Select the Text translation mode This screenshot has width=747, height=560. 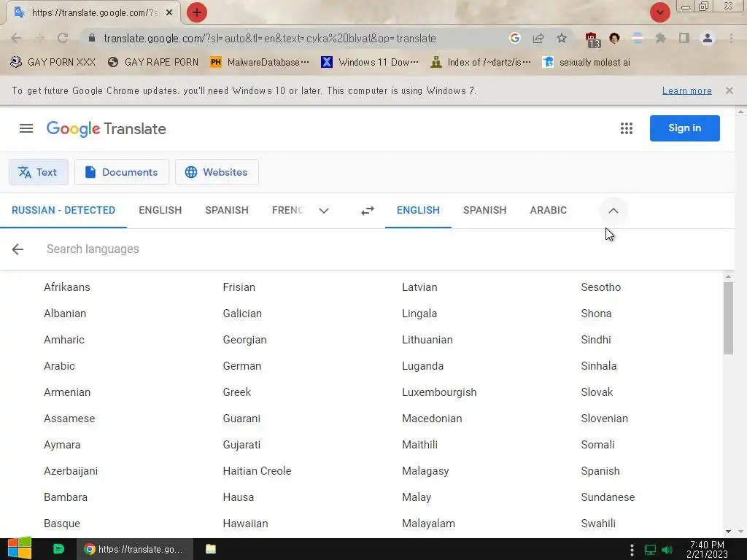pos(38,172)
